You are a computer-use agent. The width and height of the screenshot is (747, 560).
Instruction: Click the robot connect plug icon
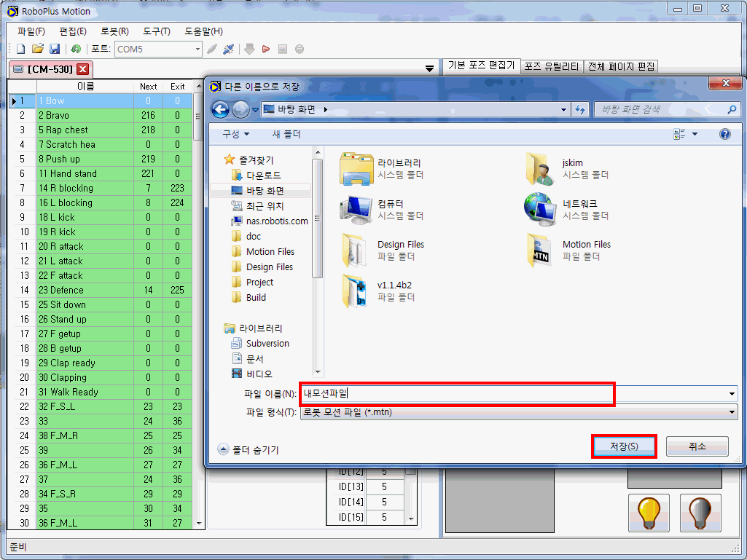228,49
